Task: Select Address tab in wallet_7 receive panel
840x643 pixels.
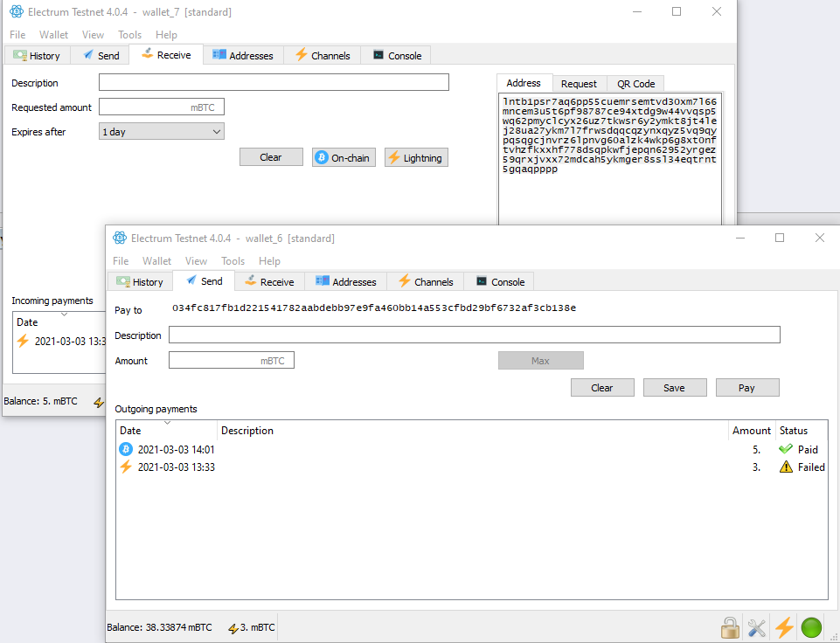Action: [x=524, y=83]
